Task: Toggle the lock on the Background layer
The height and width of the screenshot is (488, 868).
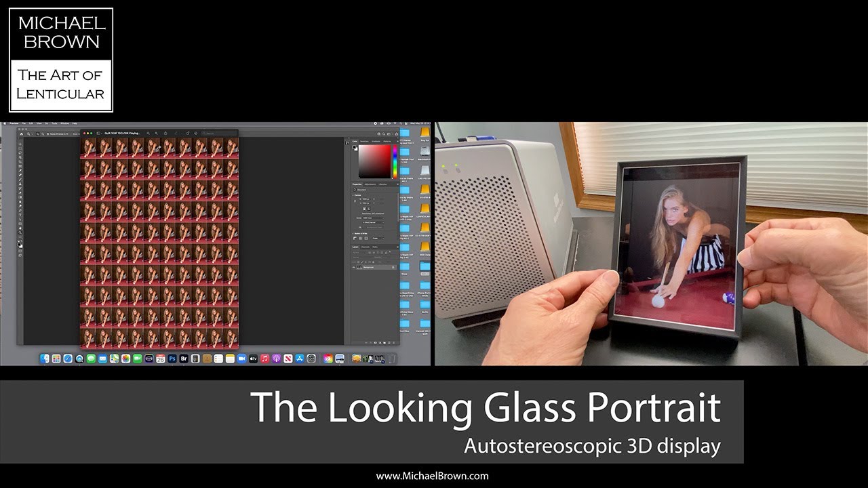Action: [393, 267]
